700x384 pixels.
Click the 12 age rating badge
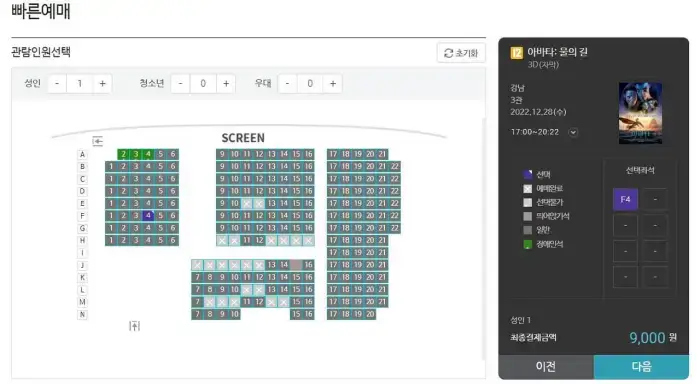coord(517,53)
